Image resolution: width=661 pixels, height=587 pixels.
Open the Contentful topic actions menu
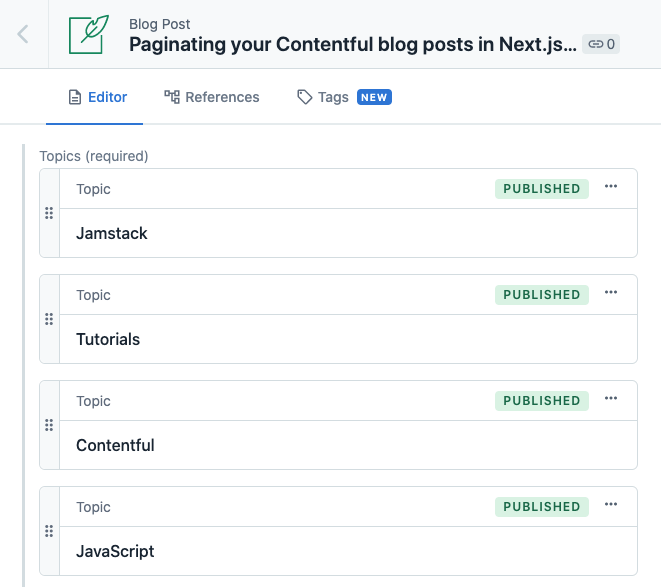(611, 399)
